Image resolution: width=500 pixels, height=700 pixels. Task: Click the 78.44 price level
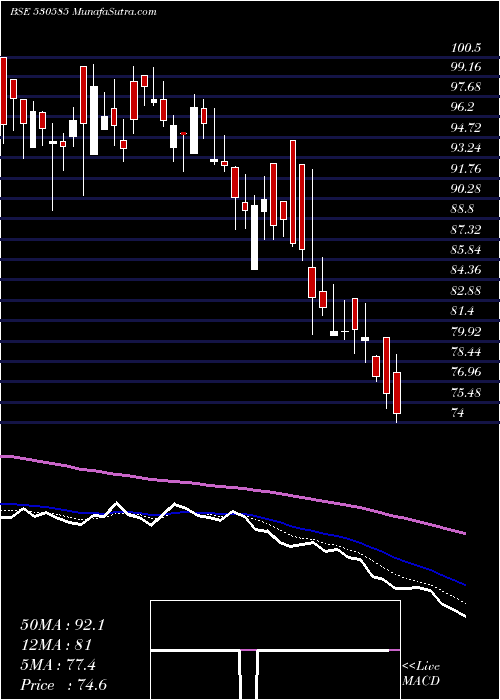466,352
